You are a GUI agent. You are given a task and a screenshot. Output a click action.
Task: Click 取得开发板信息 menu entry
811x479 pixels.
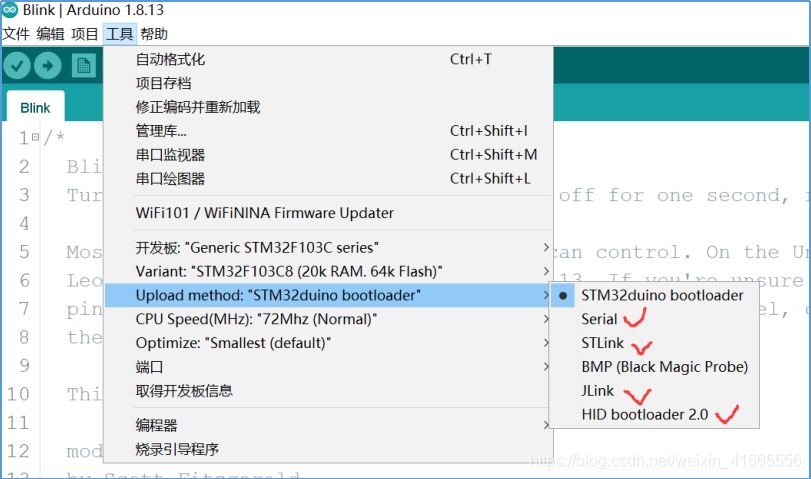click(328, 391)
